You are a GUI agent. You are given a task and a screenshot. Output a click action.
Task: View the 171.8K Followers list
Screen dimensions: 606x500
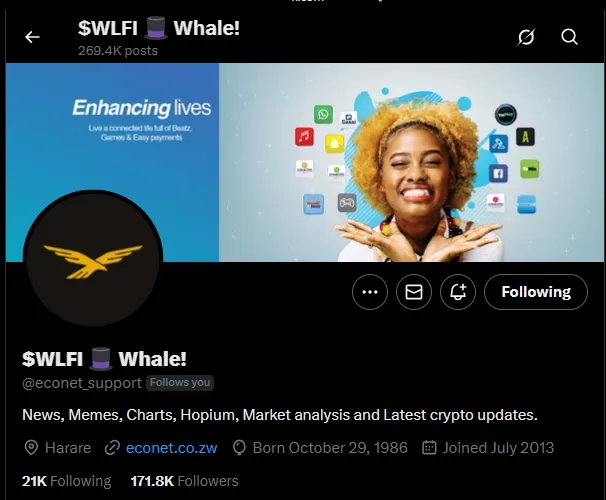(184, 481)
